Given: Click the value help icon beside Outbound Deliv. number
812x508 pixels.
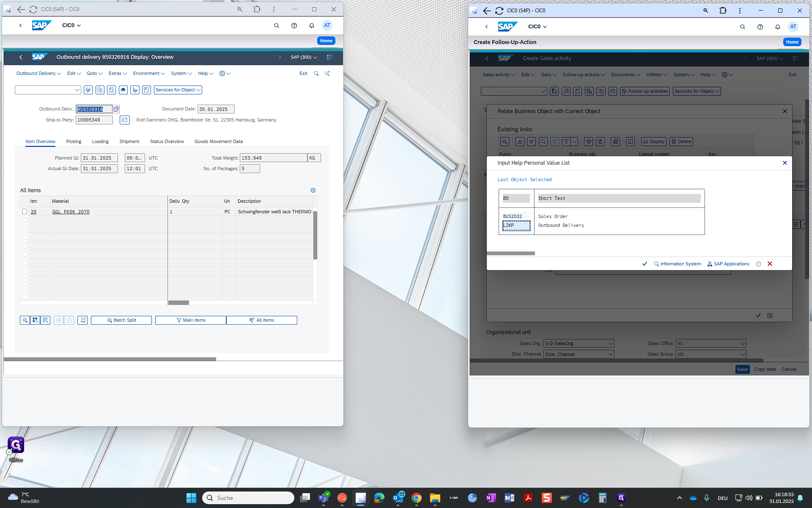Looking at the screenshot, I should click(x=116, y=109).
